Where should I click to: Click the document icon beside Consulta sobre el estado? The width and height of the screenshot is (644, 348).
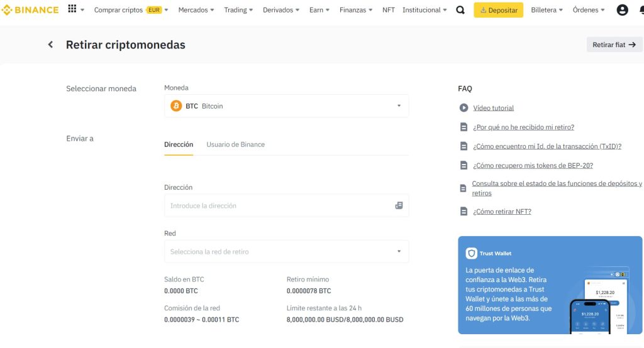pos(463,188)
